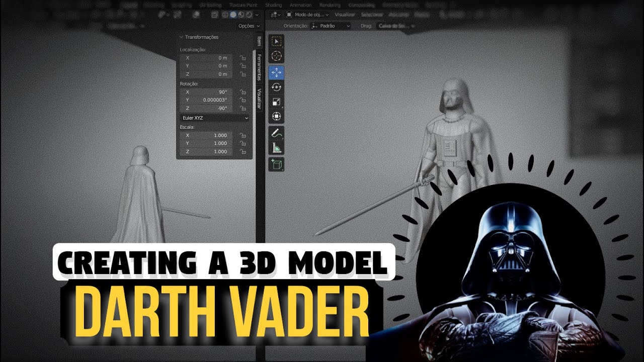Open the Visualizar header menu
Viewport: 644px width, 362px height.
point(345,15)
